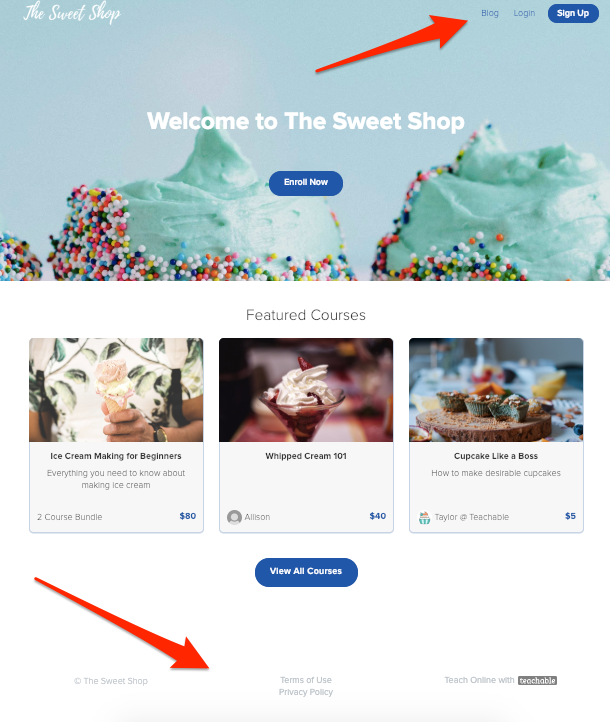The image size is (610, 722).
Task: Select the Whipped Cream 101 title
Action: [x=306, y=456]
